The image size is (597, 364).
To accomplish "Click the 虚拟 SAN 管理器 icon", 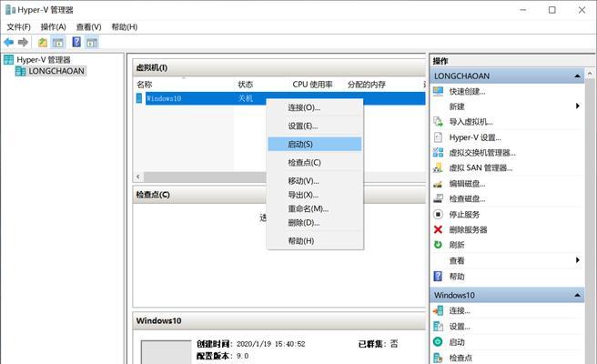I will pos(439,168).
